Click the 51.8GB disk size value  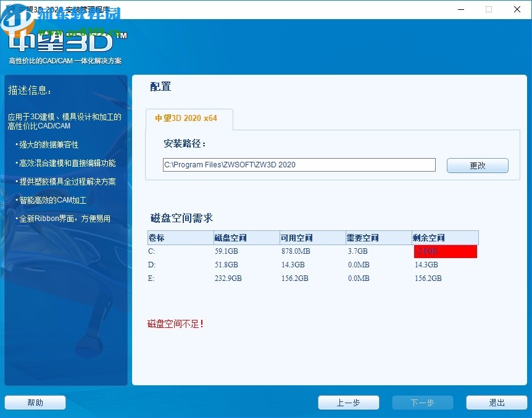227,265
